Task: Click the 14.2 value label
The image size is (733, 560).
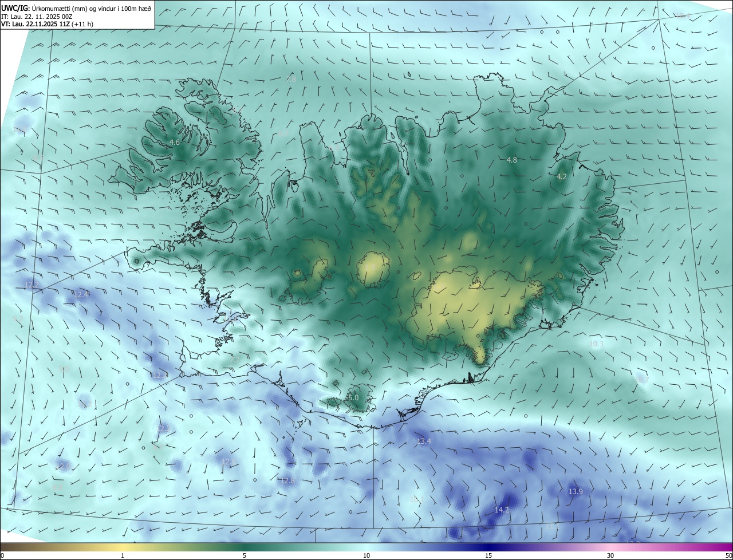Action: [x=502, y=510]
